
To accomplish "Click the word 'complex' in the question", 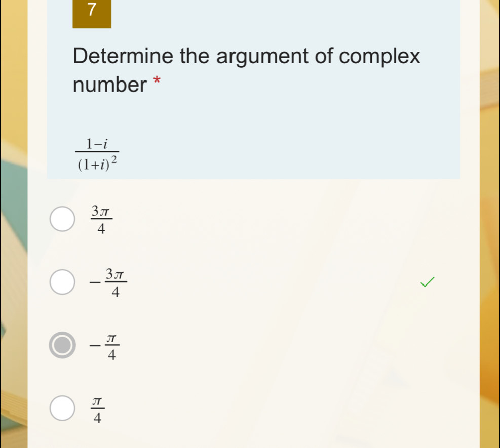I will pos(379,56).
